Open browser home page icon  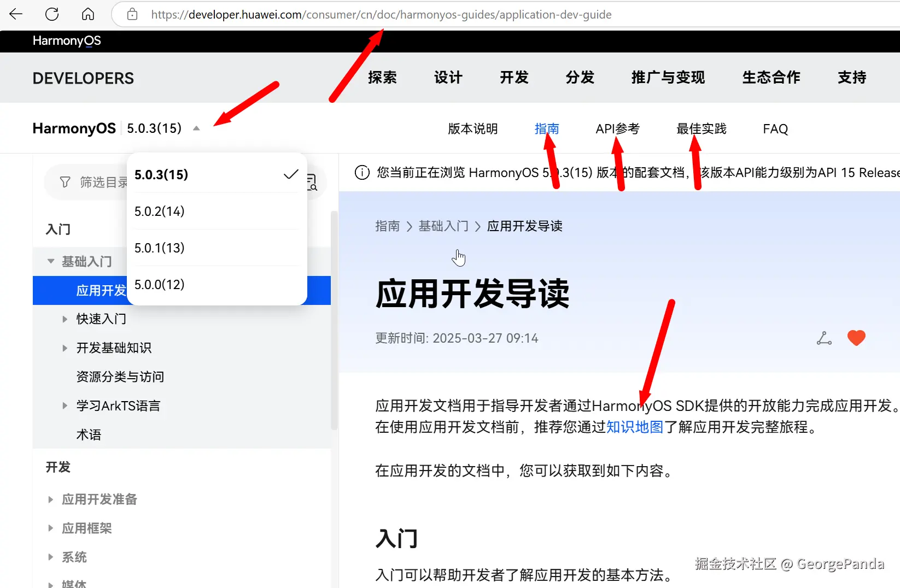tap(87, 14)
